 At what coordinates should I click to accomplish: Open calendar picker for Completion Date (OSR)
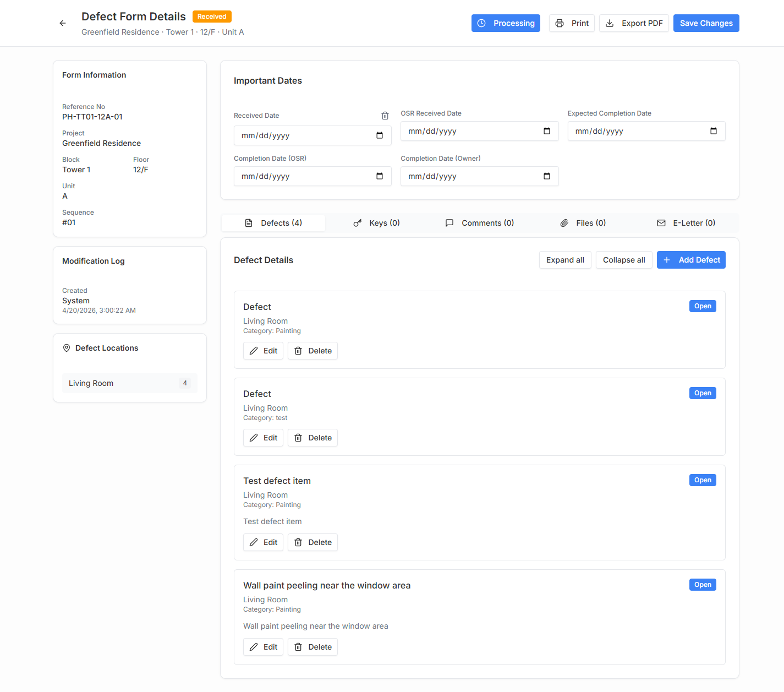click(x=380, y=176)
